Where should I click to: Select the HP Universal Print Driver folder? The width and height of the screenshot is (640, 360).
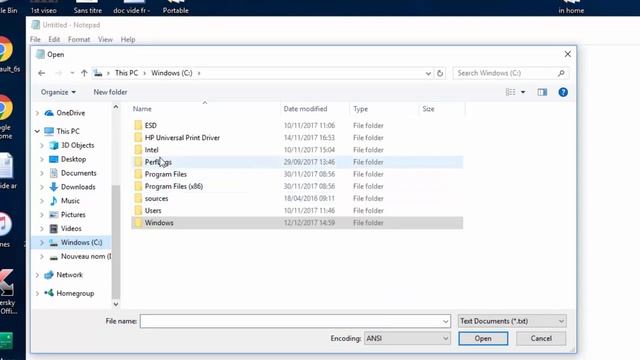(x=182, y=138)
